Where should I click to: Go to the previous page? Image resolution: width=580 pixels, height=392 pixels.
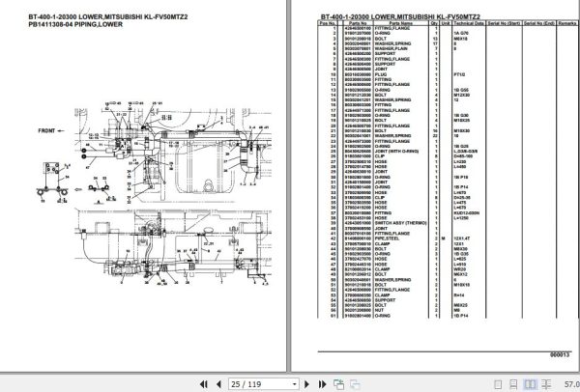click(x=218, y=384)
